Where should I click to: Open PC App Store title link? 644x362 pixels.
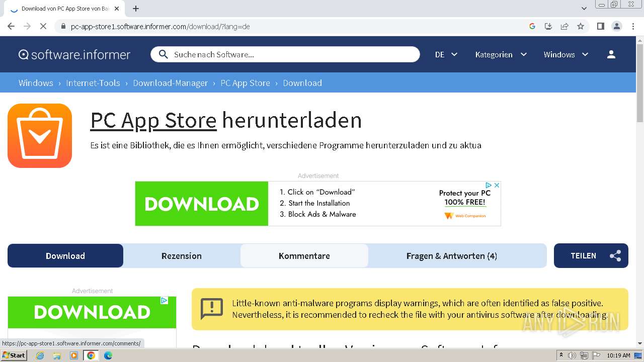pos(153,120)
